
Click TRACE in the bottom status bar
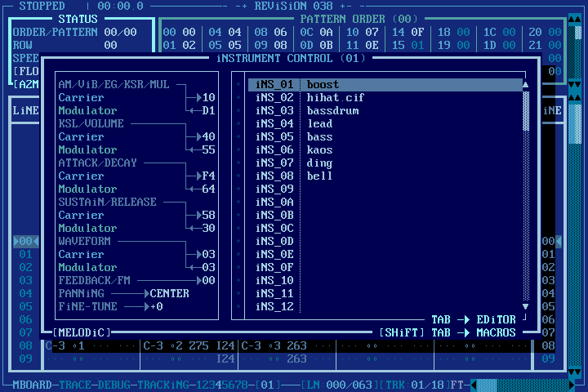[74, 385]
